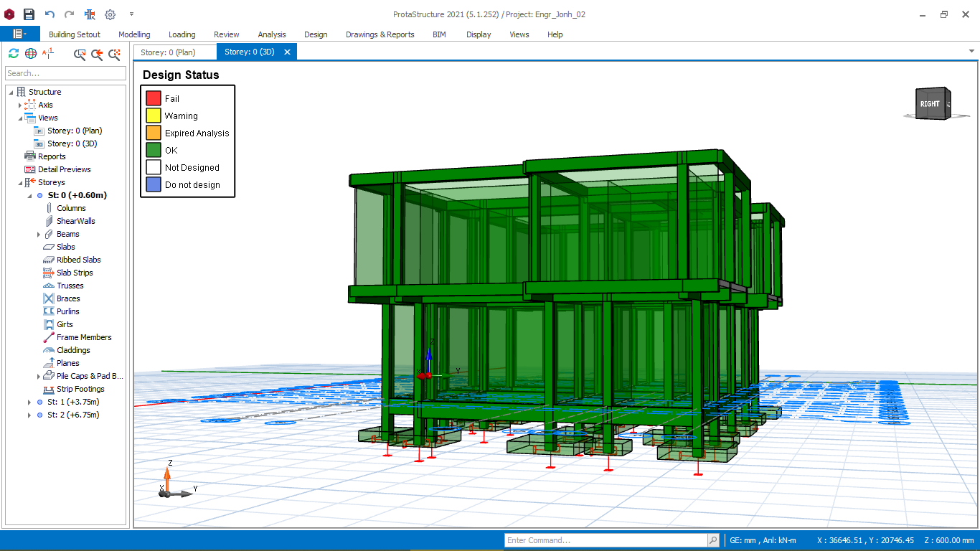
Task: Select Frame Members in the tree
Action: 84,337
